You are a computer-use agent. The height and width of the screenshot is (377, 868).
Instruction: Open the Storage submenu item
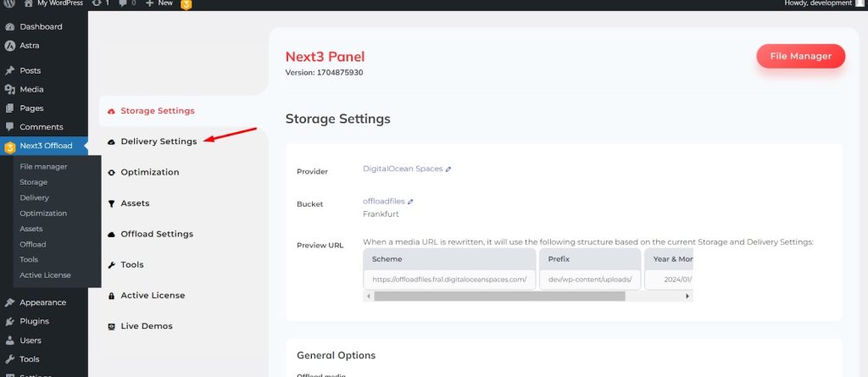(x=33, y=182)
